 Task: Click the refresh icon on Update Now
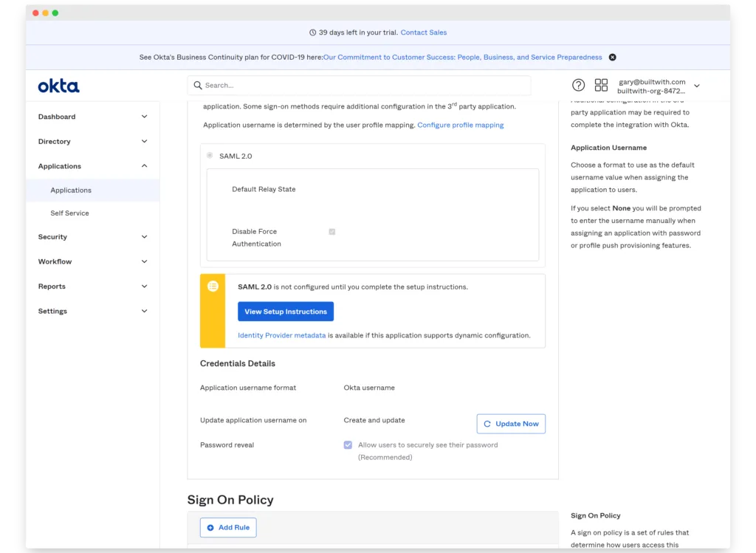click(x=487, y=424)
